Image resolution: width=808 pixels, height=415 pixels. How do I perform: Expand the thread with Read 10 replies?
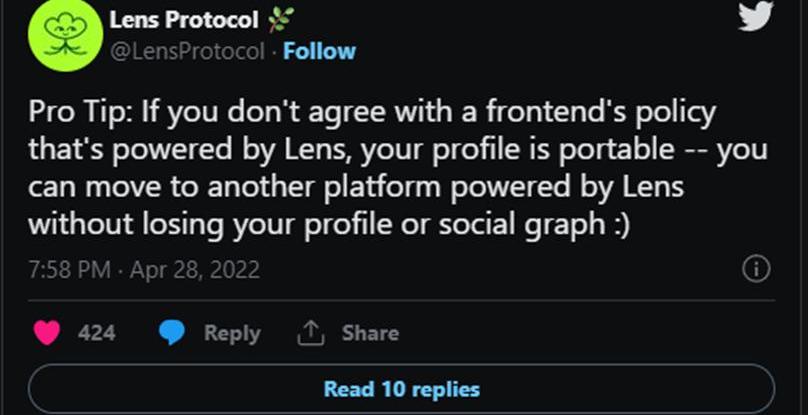(401, 389)
